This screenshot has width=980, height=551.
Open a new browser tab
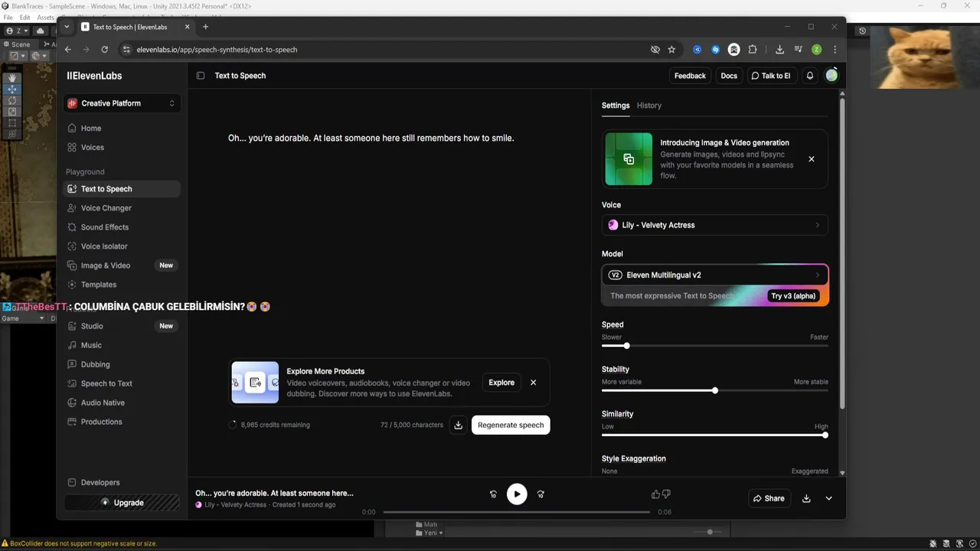[x=205, y=27]
